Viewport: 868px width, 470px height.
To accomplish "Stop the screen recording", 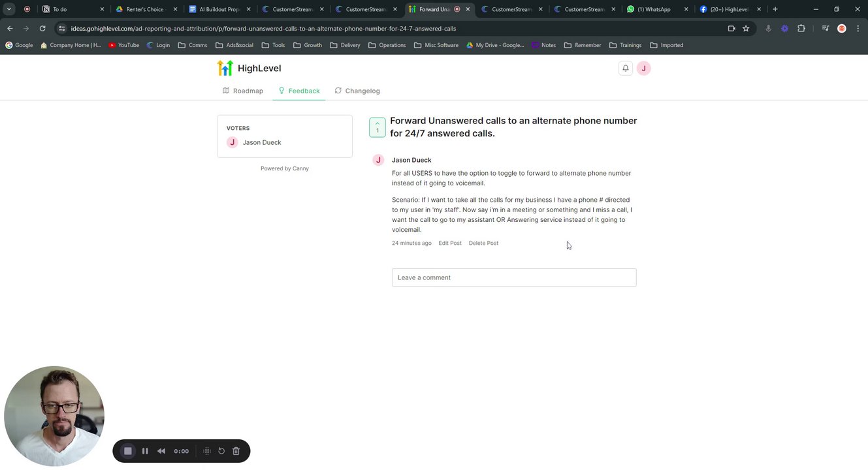I will 128,451.
